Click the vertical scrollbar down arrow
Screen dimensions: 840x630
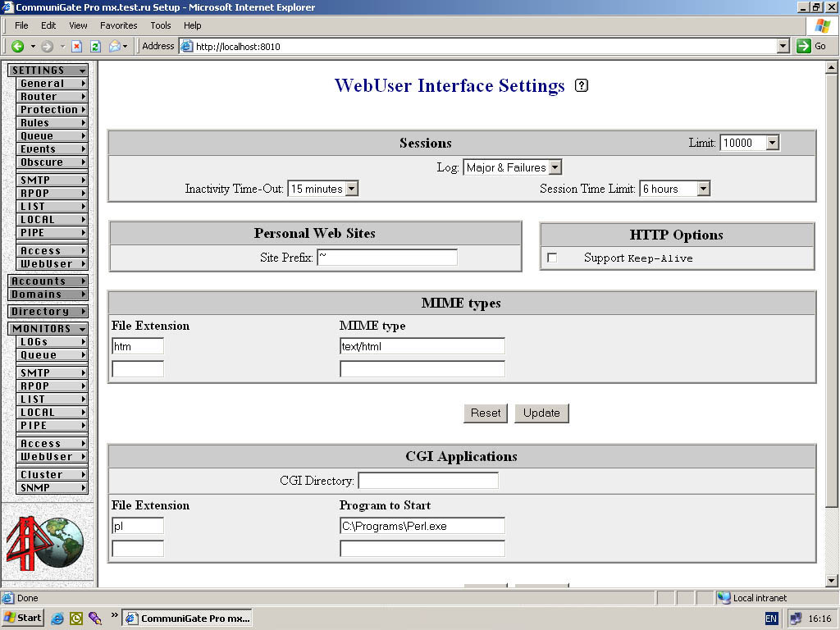(831, 580)
